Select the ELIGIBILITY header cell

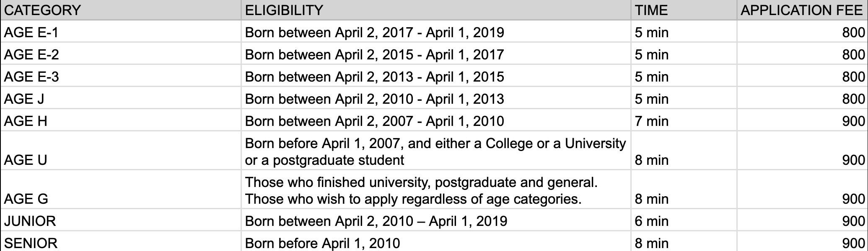436,10
